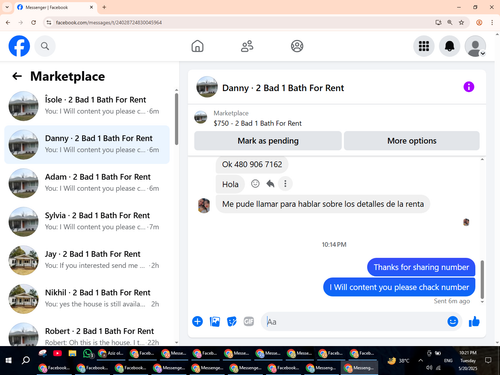The width and height of the screenshot is (500, 375).
Task: Open the tab search dropdown arrow
Action: click(x=7, y=7)
